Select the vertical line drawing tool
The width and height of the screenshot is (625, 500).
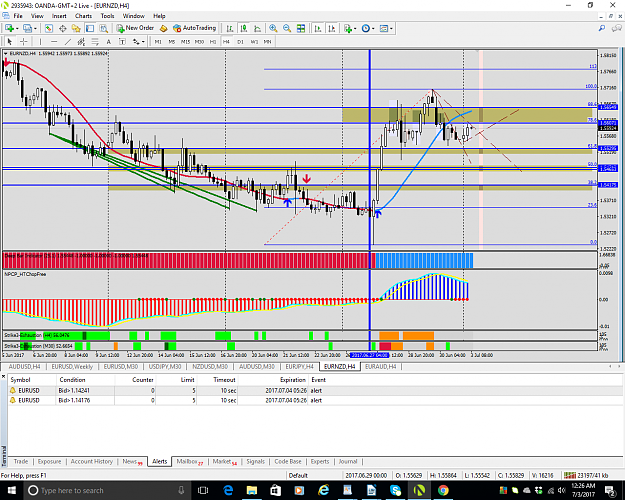click(x=40, y=41)
